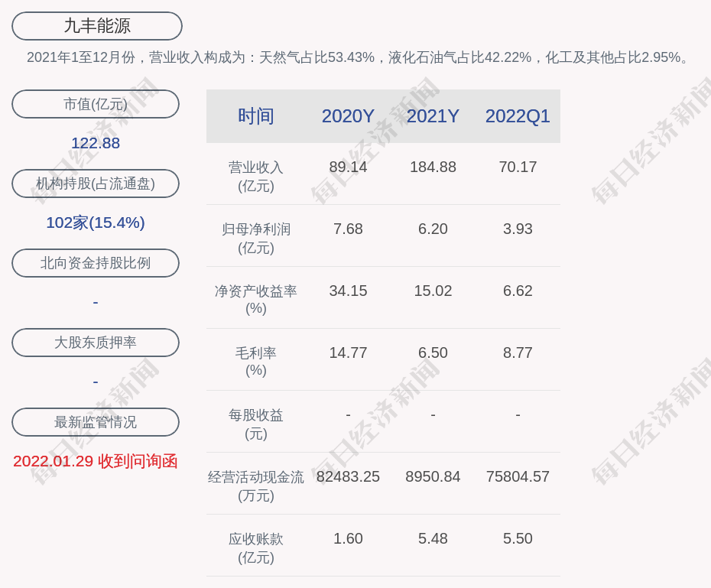This screenshot has height=588, width=711.
Task: Select the 营业收入(亿元) row label
Action: (x=256, y=176)
